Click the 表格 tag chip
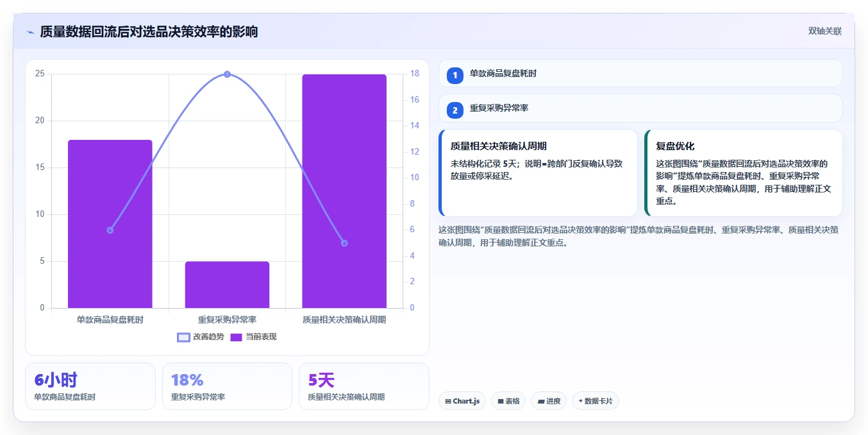The height and width of the screenshot is (435, 868). click(x=509, y=401)
